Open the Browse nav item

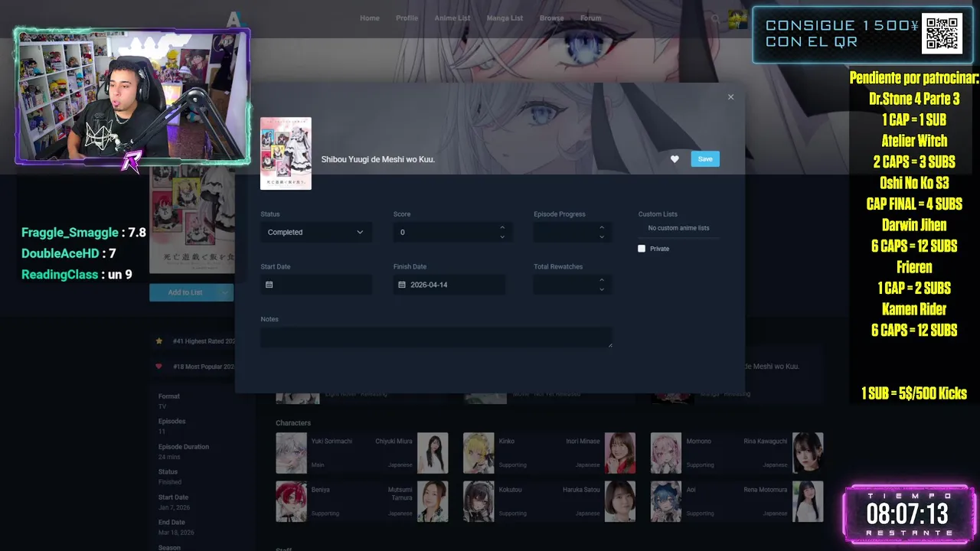click(551, 18)
